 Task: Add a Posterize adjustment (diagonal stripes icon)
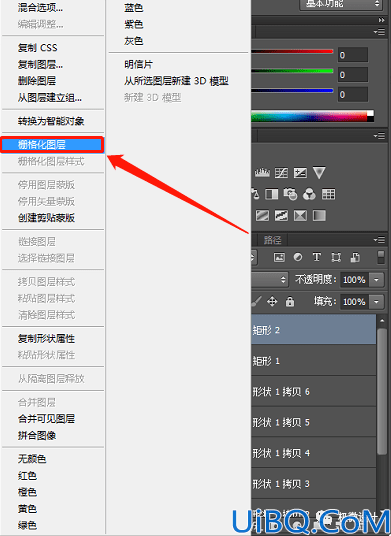pyautogui.click(x=262, y=216)
